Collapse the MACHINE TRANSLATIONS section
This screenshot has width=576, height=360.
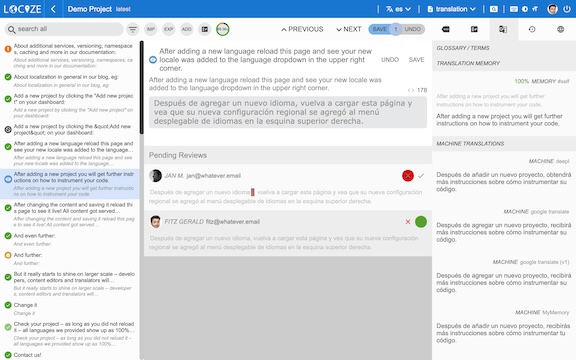tap(504, 144)
